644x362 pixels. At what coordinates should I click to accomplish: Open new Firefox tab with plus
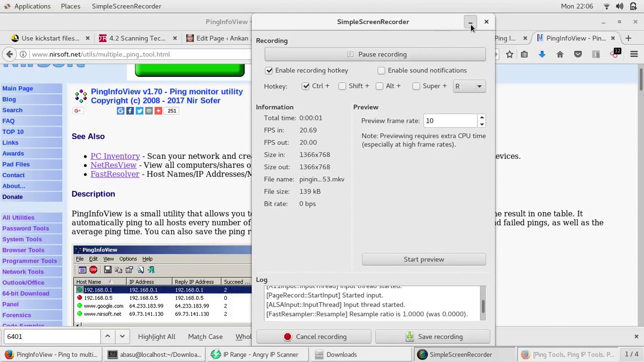628,38
